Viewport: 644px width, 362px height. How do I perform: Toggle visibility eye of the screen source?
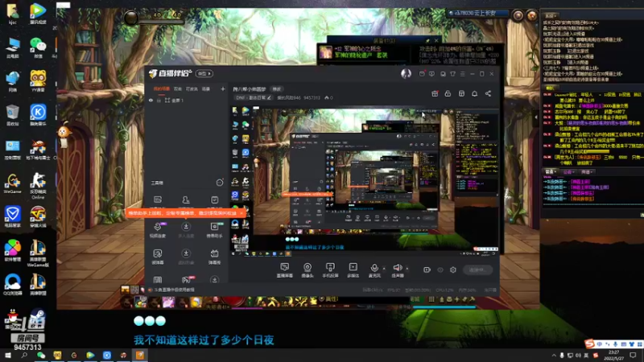(x=151, y=101)
